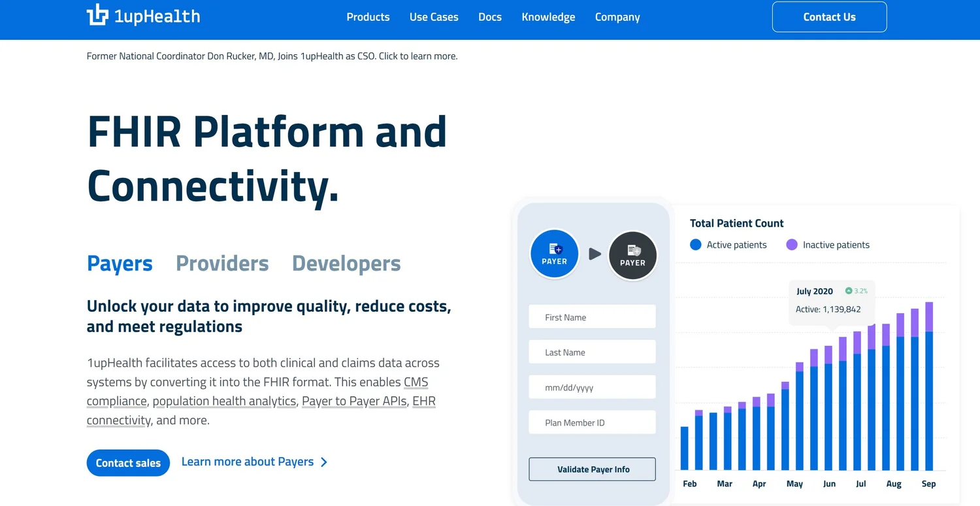This screenshot has height=506, width=980.
Task: Open the Docs menu
Action: [x=490, y=17]
